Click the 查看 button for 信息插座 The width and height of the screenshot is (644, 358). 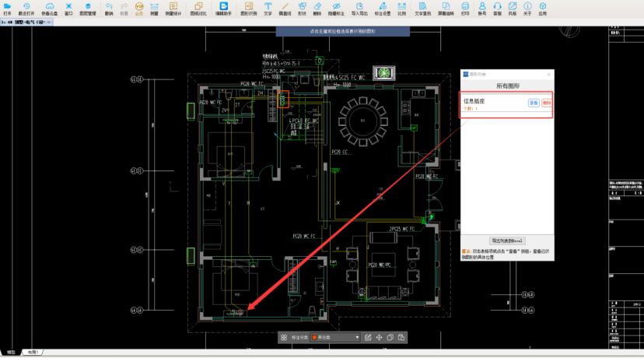[534, 103]
